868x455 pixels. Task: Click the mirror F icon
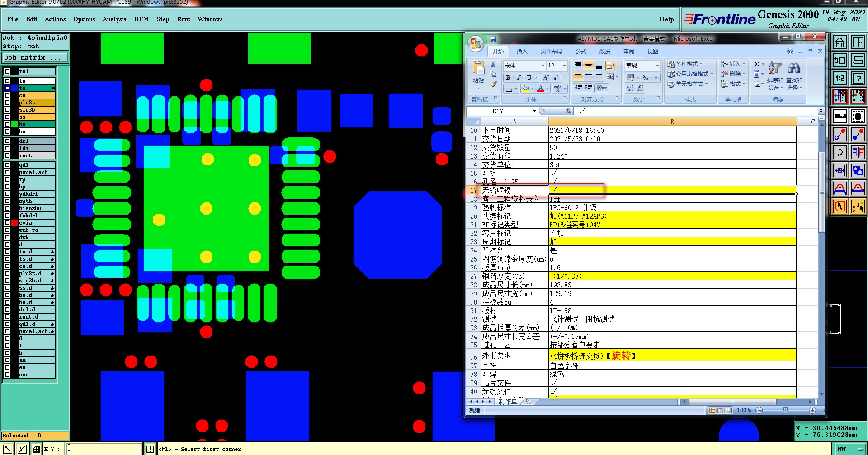858,152
